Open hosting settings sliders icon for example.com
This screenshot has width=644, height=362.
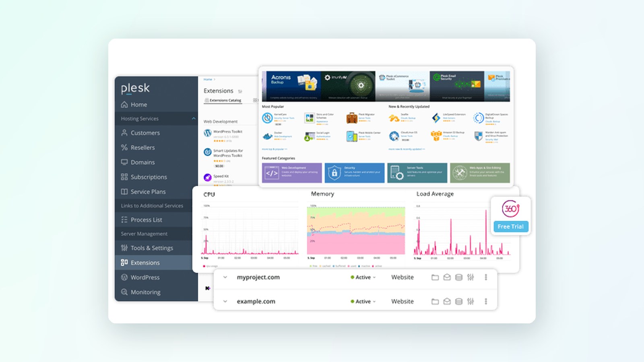tap(471, 301)
